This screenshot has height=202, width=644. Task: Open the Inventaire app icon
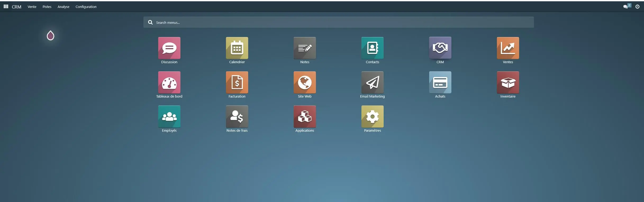(x=508, y=82)
